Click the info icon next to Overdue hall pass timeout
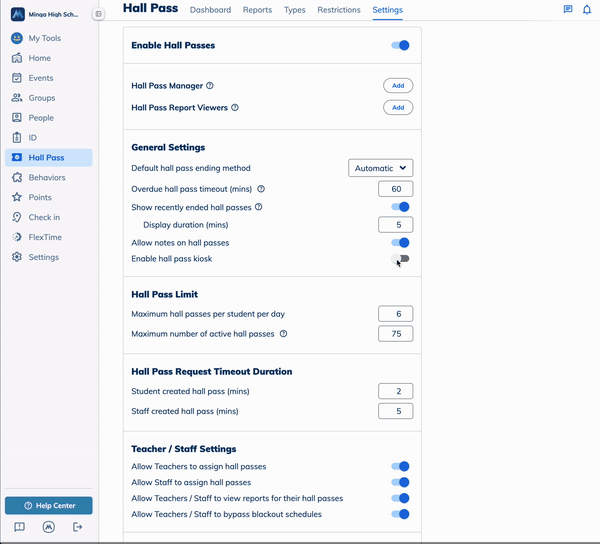Image resolution: width=600 pixels, height=544 pixels. pos(261,189)
